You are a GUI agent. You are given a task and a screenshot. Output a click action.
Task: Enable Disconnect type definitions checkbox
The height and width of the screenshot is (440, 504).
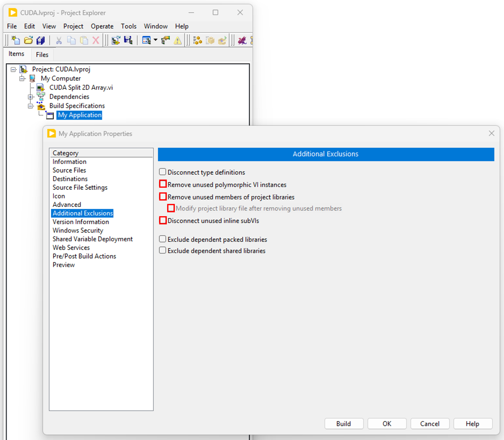(x=162, y=172)
